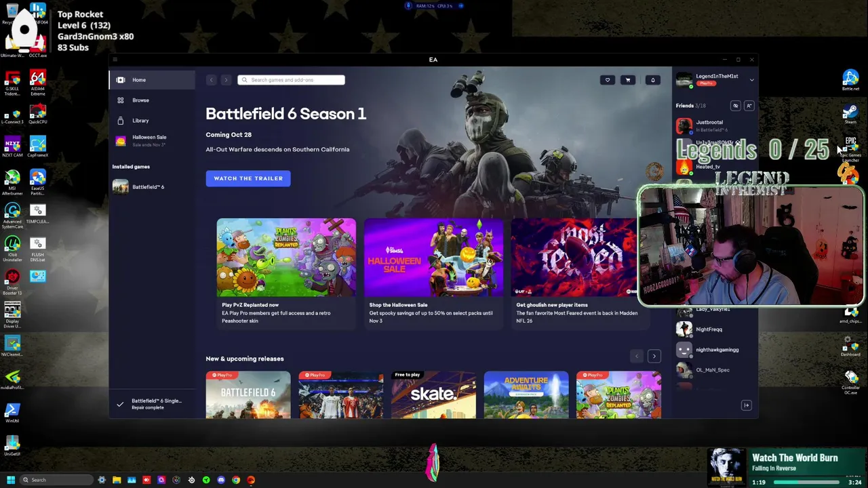Open the Home section in EA sidebar
Viewport: 868px width, 488px height.
click(x=152, y=80)
